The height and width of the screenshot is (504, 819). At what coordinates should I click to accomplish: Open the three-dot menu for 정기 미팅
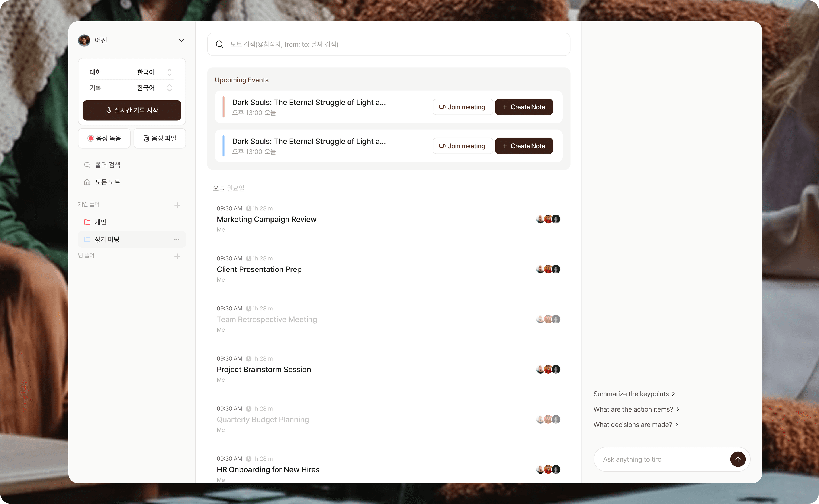click(176, 239)
